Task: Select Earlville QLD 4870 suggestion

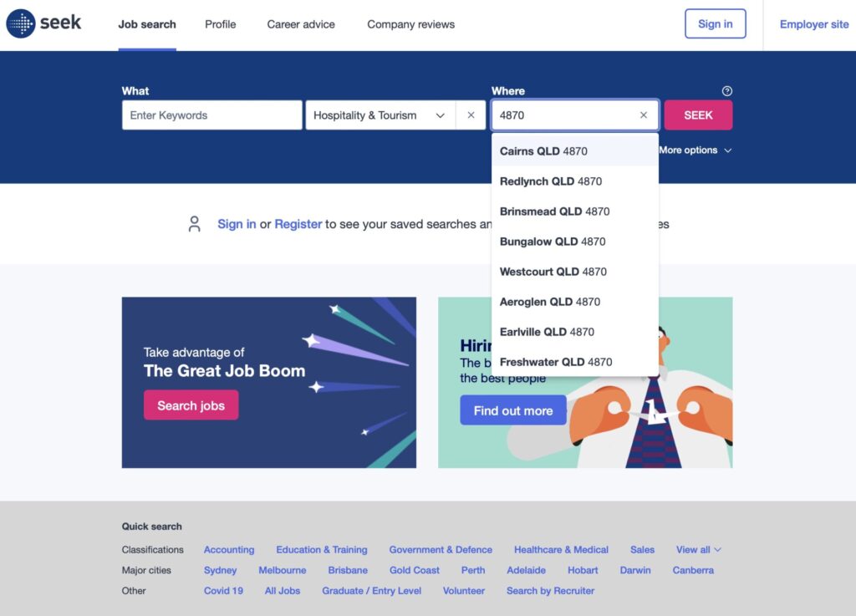Action: [575, 332]
